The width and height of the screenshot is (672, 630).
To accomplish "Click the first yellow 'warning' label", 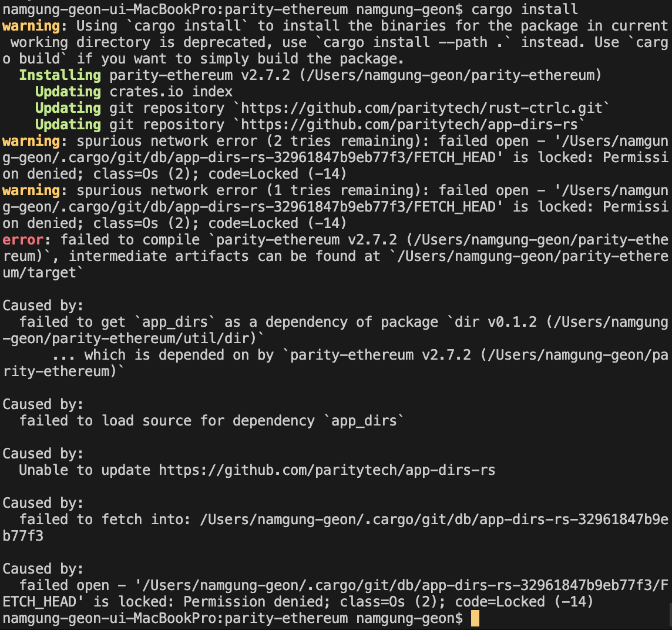I will [31, 26].
